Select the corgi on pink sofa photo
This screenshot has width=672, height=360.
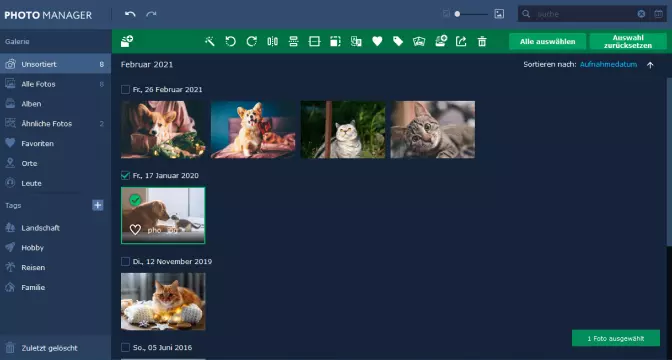[x=253, y=129]
